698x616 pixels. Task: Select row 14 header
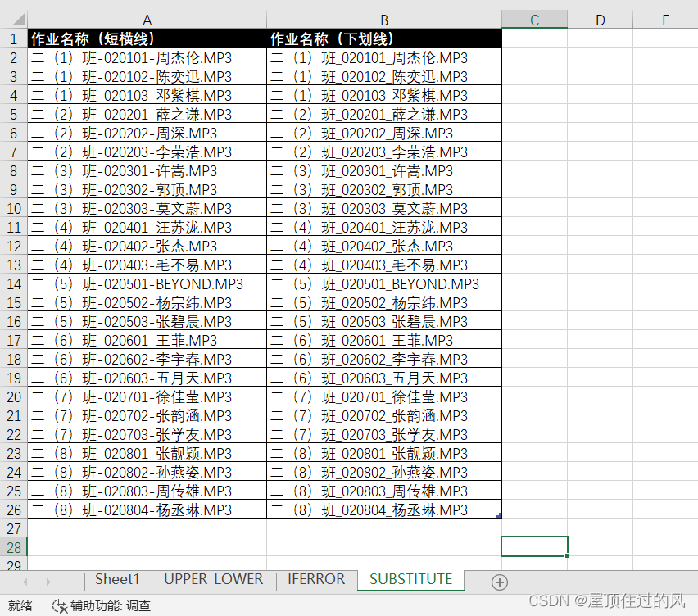click(14, 284)
